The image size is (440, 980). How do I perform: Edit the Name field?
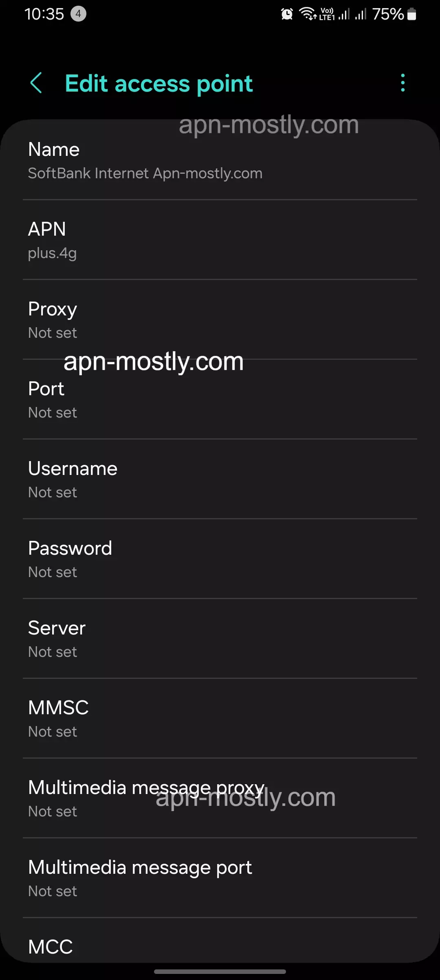pyautogui.click(x=220, y=160)
